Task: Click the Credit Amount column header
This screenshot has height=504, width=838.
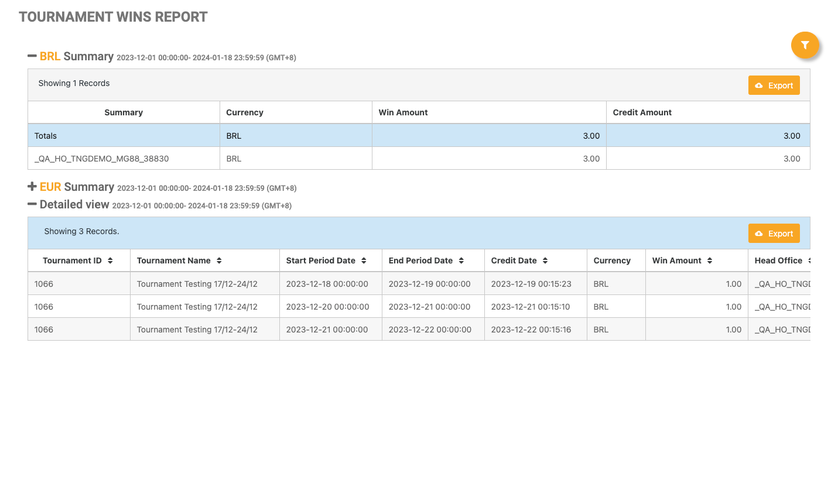Action: click(x=642, y=112)
